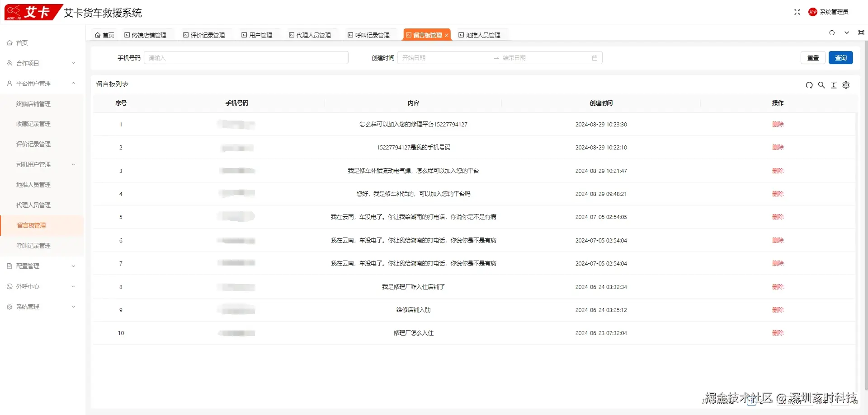Toggle fullscreen with the expand arrows icon
Image resolution: width=868 pixels, height=415 pixels.
(797, 12)
